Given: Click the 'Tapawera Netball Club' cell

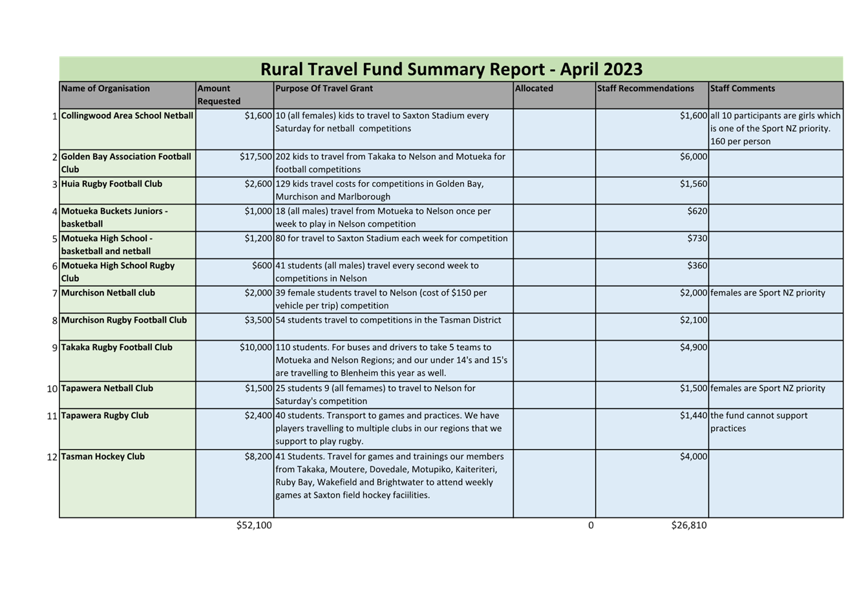Looking at the screenshot, I should click(x=127, y=395).
